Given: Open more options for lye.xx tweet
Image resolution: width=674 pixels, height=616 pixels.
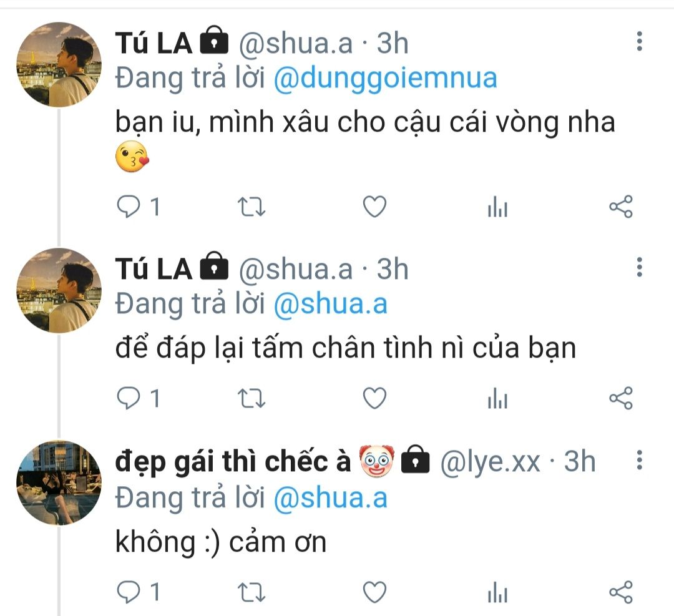Looking at the screenshot, I should 639,461.
